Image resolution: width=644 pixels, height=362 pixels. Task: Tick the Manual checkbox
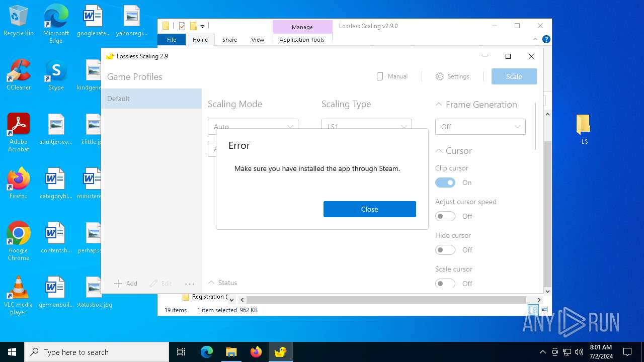pos(392,76)
